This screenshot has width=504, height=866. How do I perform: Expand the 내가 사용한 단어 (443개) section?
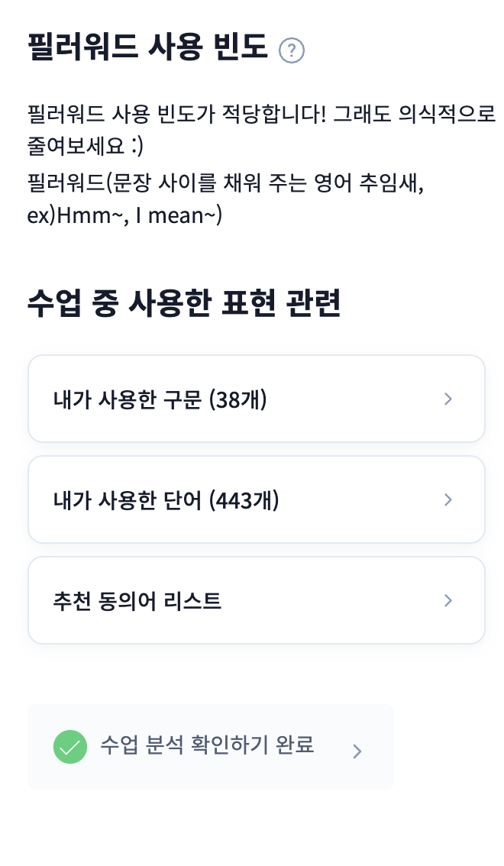coord(256,499)
